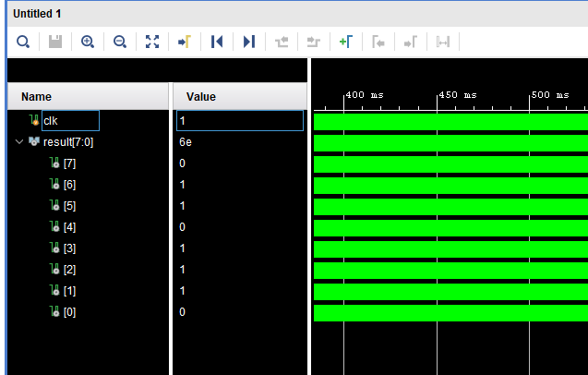Click the 450 ms timeline marker
588x375 pixels.
coord(458,95)
